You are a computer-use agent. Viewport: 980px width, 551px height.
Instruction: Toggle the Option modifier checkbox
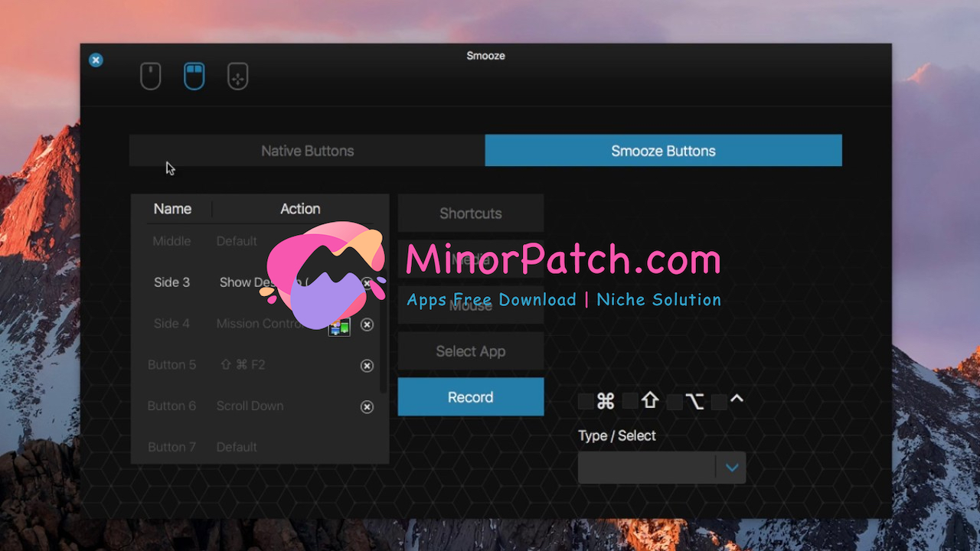coord(675,402)
